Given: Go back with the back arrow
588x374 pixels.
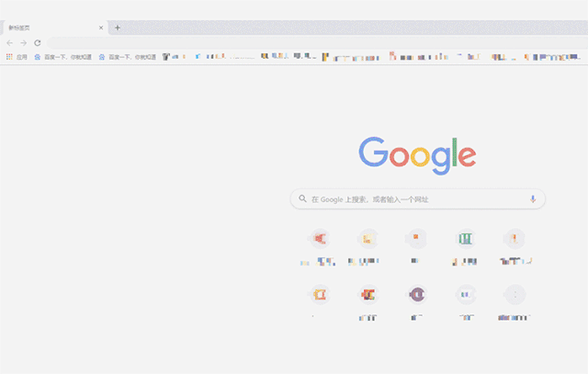Looking at the screenshot, I should coord(10,43).
